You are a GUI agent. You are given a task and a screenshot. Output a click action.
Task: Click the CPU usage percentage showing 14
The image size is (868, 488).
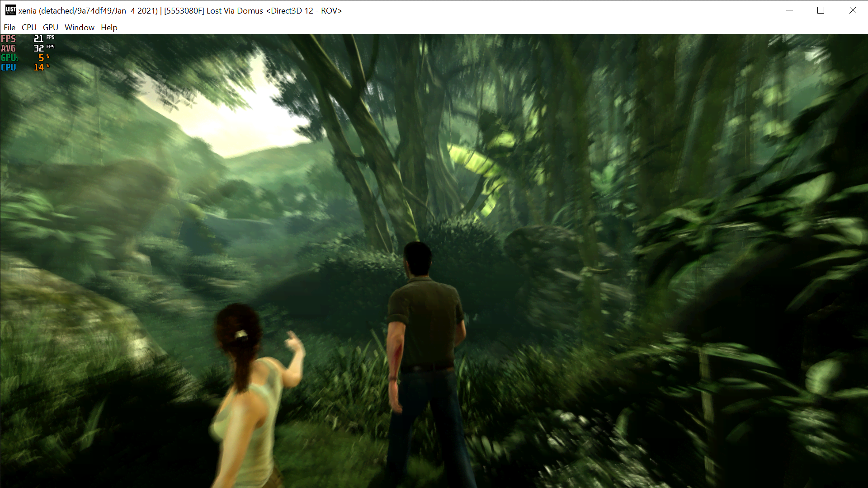[x=38, y=67]
